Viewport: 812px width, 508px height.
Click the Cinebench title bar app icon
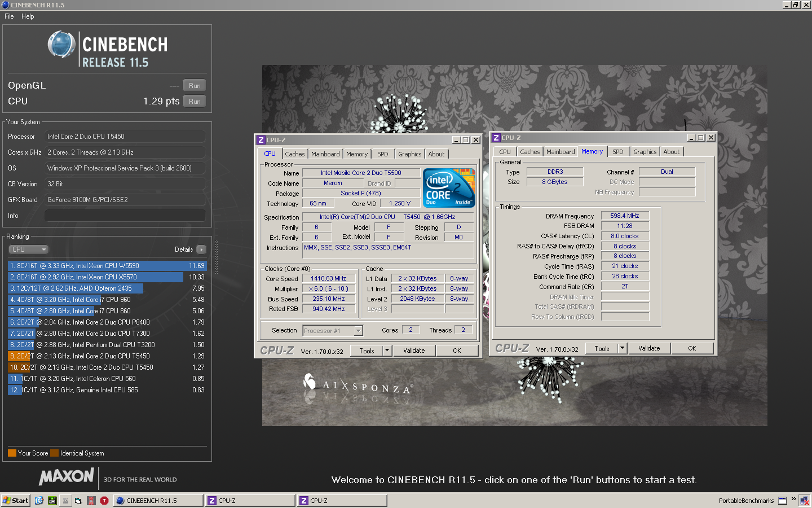pos(5,5)
